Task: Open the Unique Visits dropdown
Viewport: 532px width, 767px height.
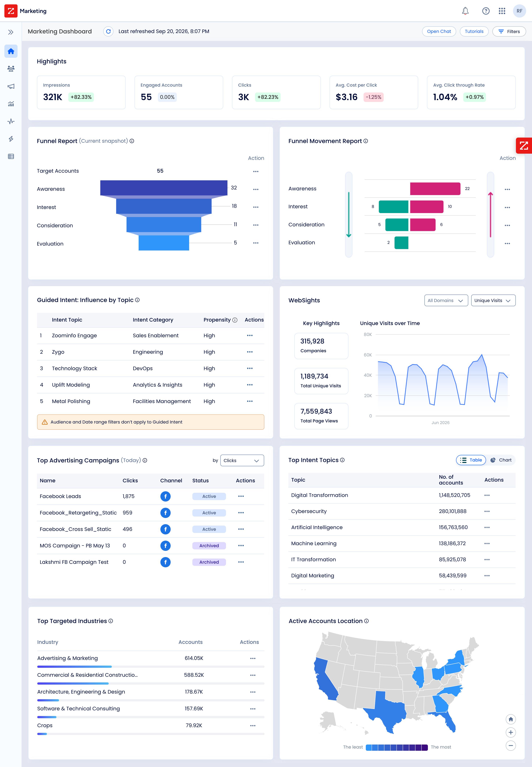Action: click(493, 300)
